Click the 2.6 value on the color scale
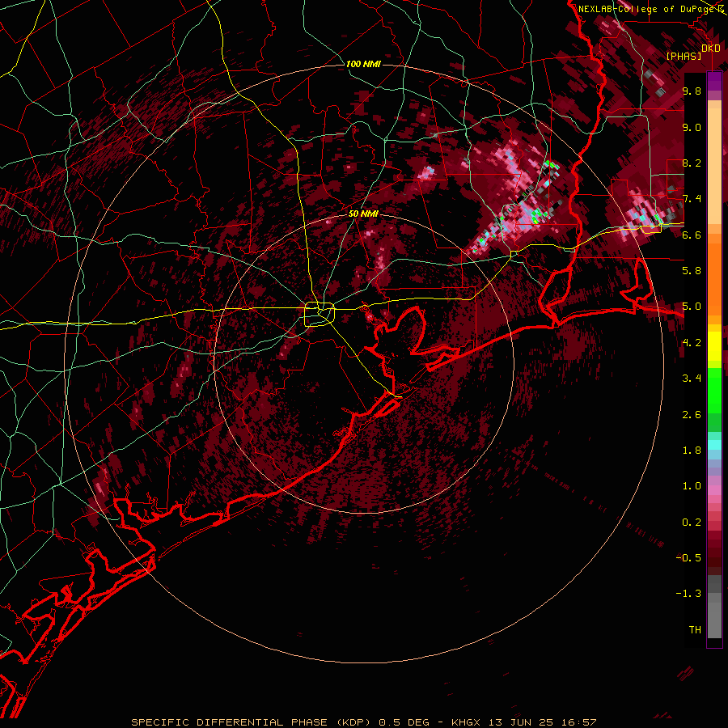The height and width of the screenshot is (728, 728). click(x=692, y=415)
